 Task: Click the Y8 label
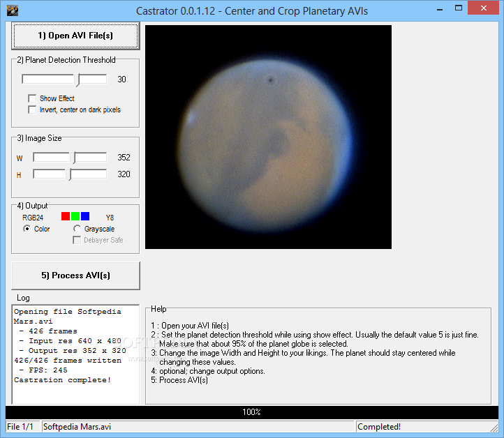(x=110, y=218)
